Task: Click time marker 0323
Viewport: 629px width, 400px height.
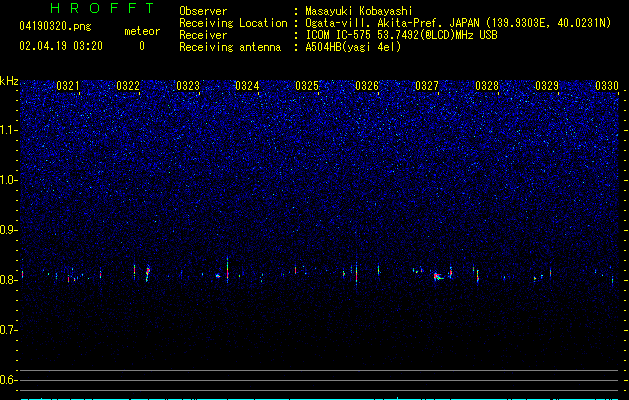Action: tap(188, 86)
